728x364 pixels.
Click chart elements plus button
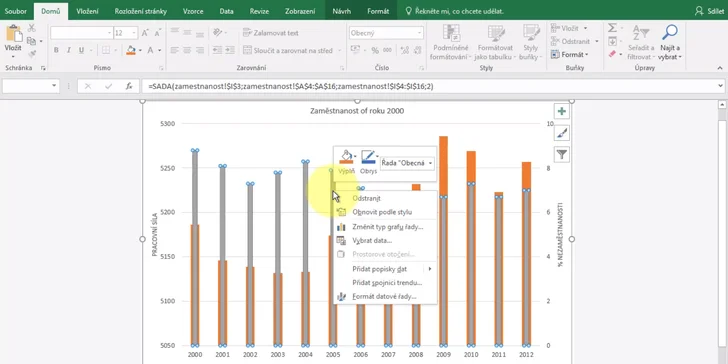click(562, 111)
